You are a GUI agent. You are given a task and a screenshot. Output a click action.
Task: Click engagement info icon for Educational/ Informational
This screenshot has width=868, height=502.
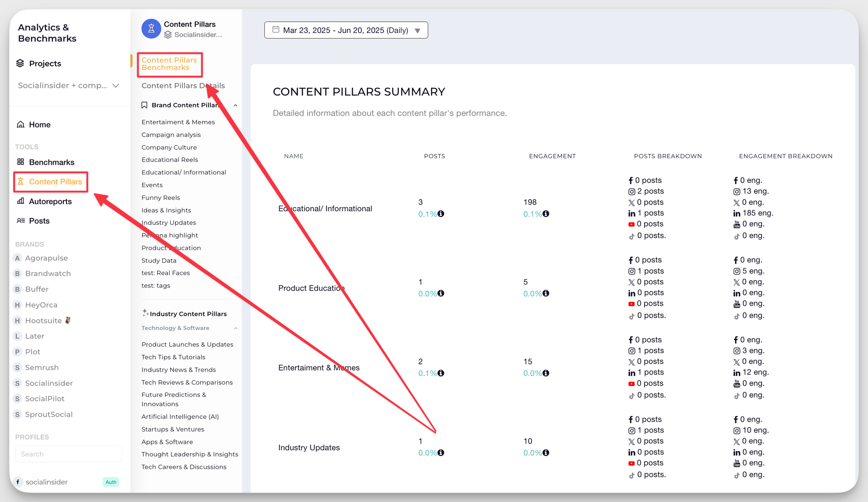pyautogui.click(x=546, y=214)
